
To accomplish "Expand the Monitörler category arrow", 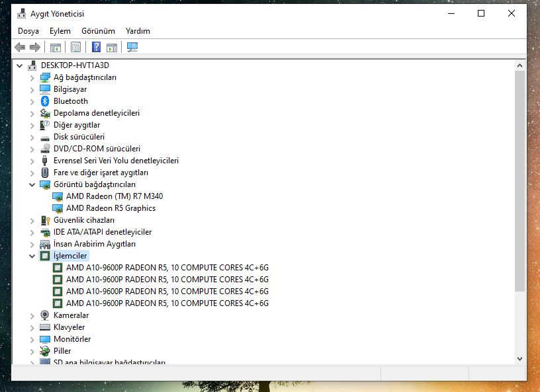I will (32, 340).
